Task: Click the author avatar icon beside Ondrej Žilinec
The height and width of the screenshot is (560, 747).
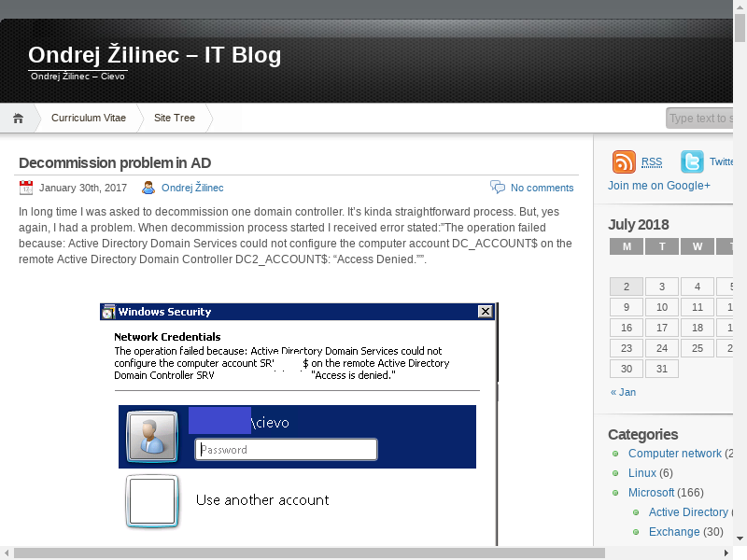Action: click(x=148, y=188)
